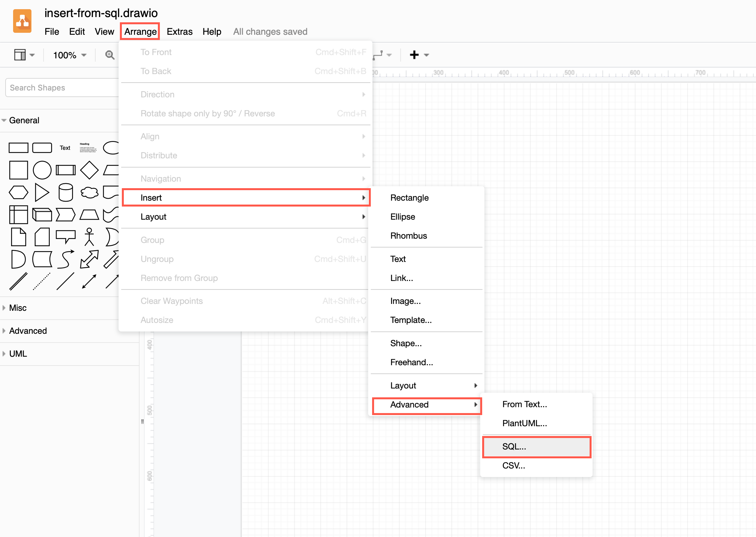Viewport: 756px width, 537px height.
Task: Select the Cylinder shape in the General panel
Action: click(x=66, y=193)
